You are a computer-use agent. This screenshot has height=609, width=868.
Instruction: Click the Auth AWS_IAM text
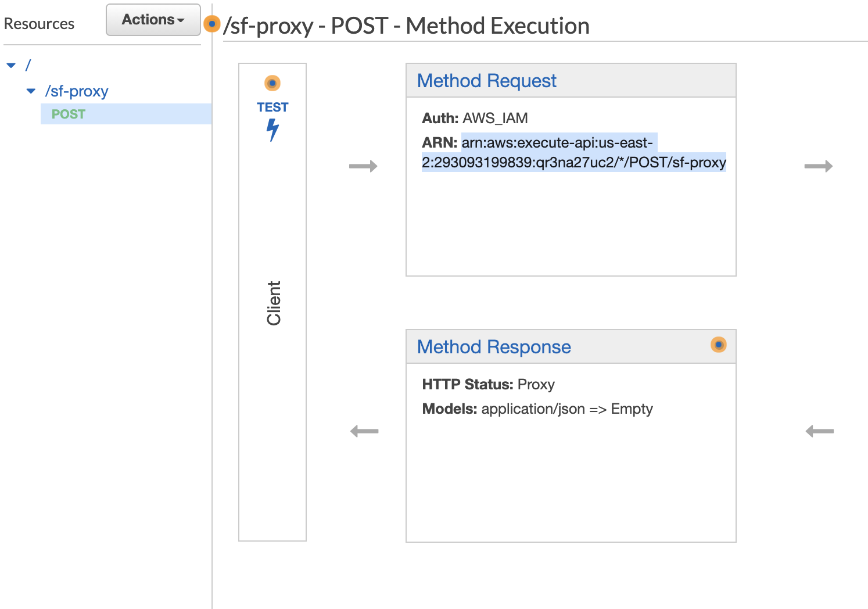(x=475, y=118)
